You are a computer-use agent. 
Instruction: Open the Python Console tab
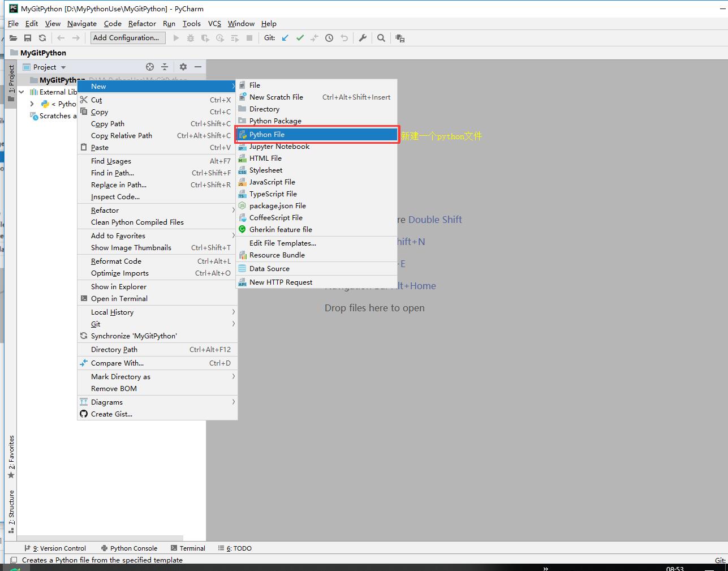[129, 548]
